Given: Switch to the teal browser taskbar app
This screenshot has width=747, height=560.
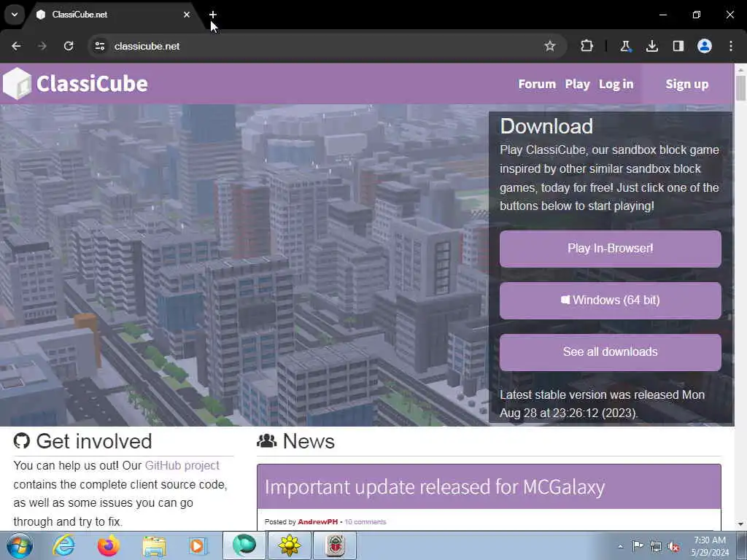Looking at the screenshot, I should pyautogui.click(x=244, y=545).
